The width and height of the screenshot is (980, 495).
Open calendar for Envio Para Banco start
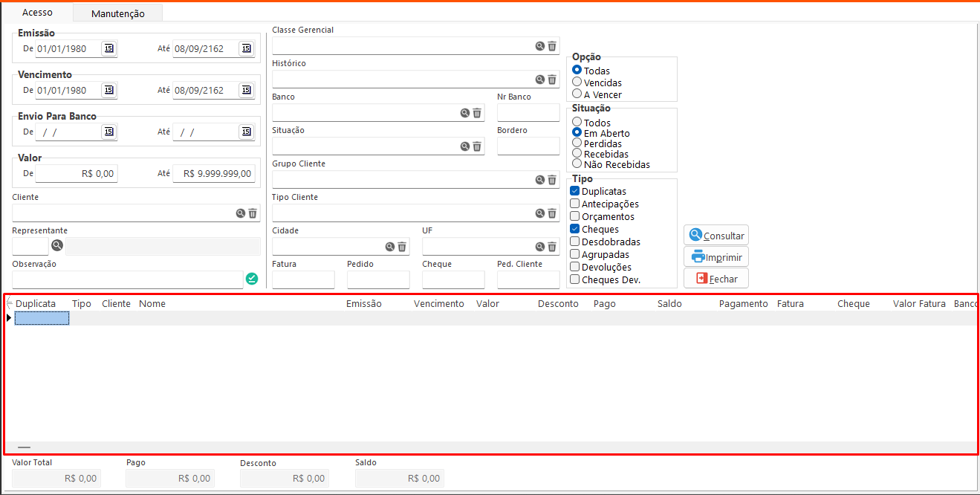(109, 132)
